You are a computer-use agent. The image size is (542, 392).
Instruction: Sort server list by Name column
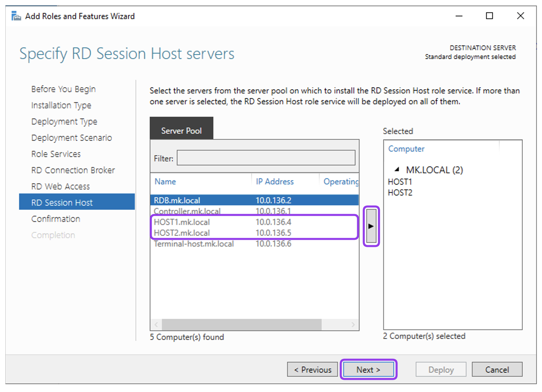pyautogui.click(x=165, y=182)
